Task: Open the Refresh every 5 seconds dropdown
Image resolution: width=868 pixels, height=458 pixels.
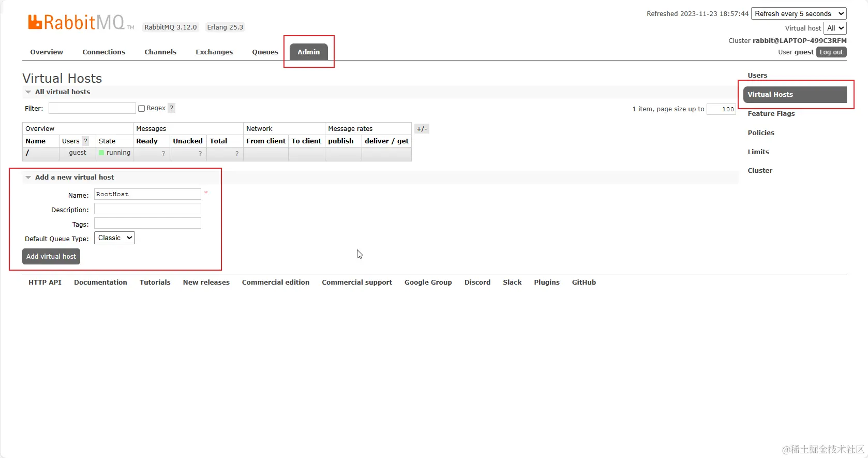Action: (x=799, y=13)
